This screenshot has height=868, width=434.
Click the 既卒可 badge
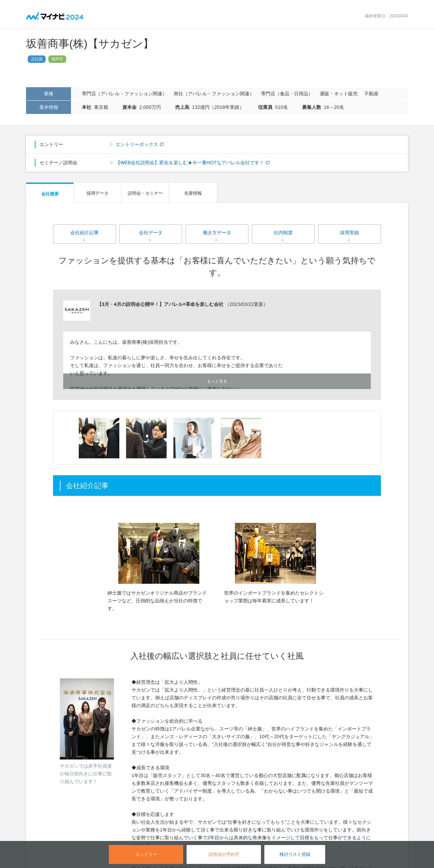tap(57, 59)
